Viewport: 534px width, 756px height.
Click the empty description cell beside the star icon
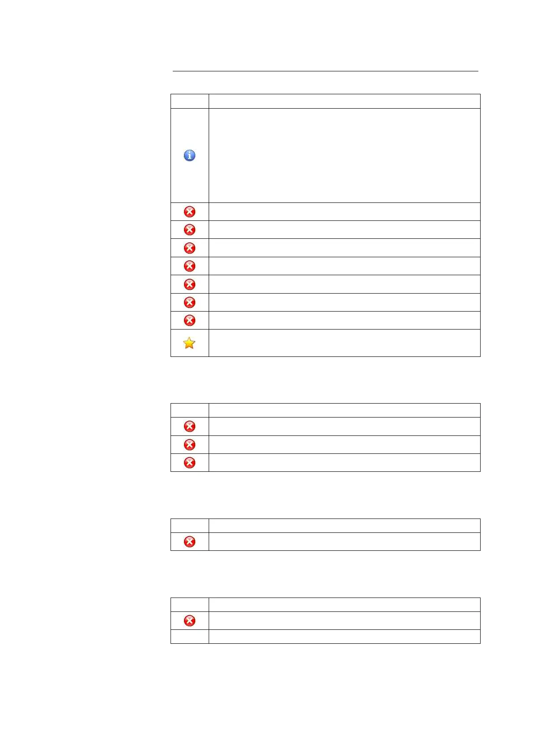344,343
